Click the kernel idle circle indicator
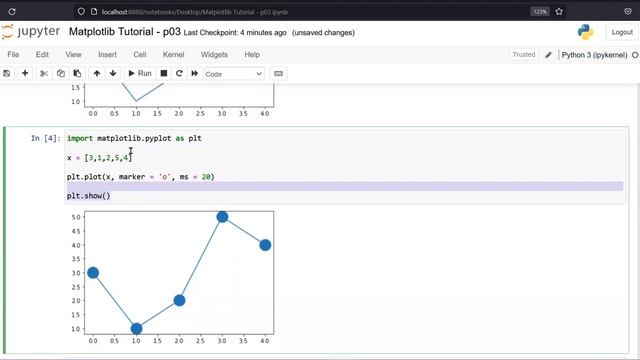The width and height of the screenshot is (640, 360). [635, 55]
